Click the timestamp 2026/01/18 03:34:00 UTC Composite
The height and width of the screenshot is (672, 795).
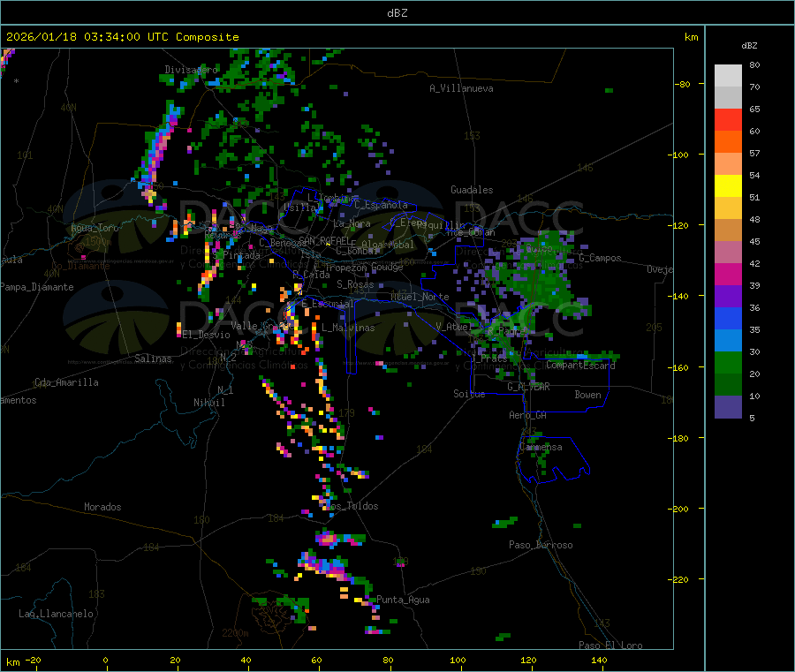pos(122,37)
